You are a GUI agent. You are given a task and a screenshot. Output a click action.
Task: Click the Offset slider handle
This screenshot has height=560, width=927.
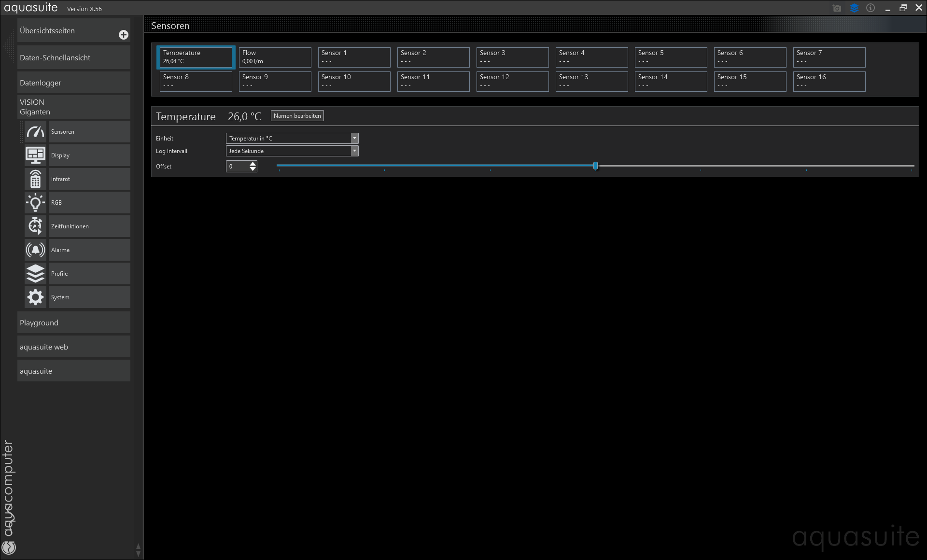pyautogui.click(x=595, y=166)
